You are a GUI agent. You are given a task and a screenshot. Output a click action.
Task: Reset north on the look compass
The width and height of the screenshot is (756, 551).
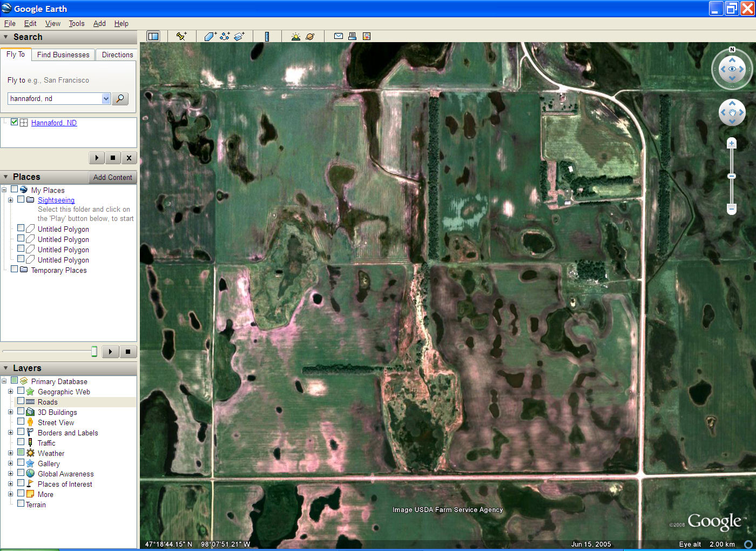pyautogui.click(x=732, y=50)
